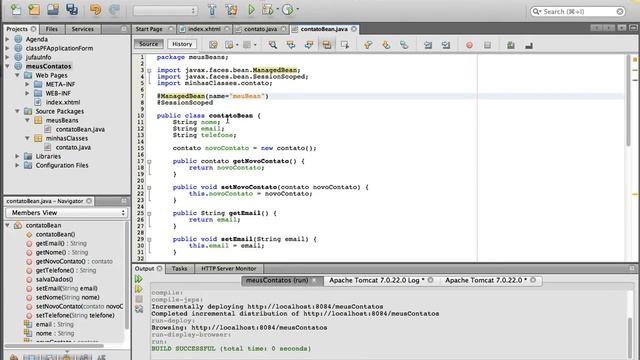Toggle Bookmark icon in editor toolbar

point(404,45)
